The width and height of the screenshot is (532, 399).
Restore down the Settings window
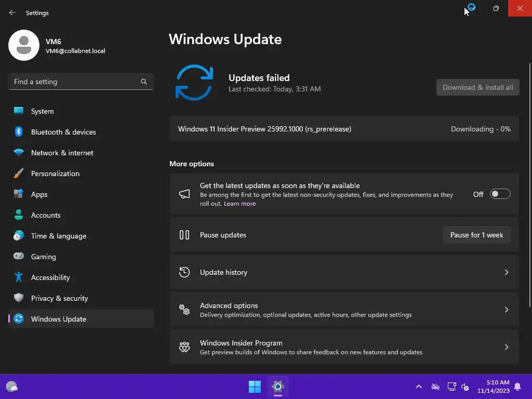pos(496,8)
